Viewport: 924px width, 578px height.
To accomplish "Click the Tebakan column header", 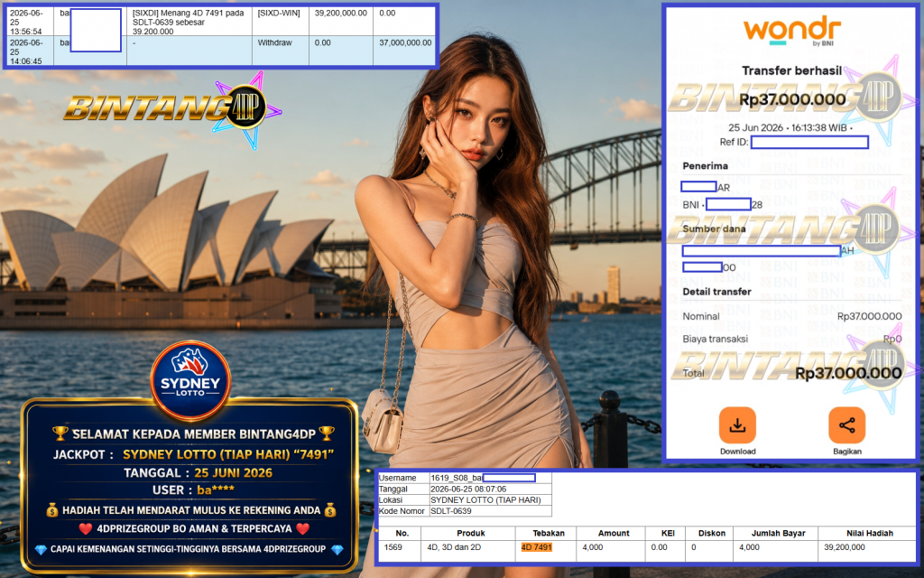I will (549, 533).
